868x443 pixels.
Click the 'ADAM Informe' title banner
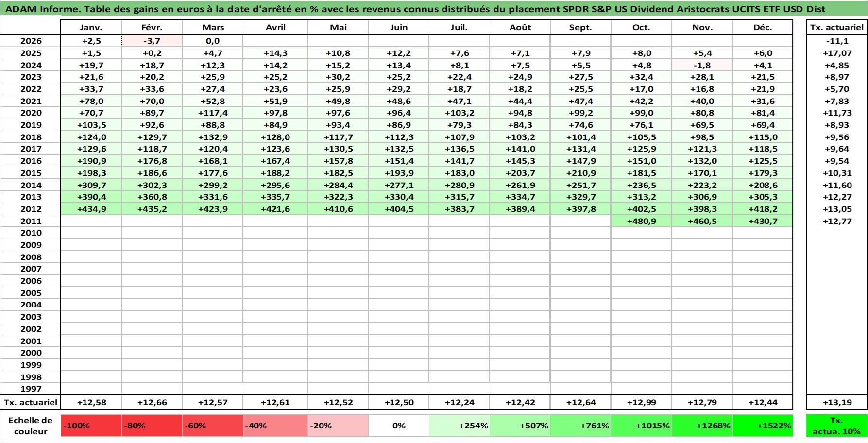click(434, 8)
